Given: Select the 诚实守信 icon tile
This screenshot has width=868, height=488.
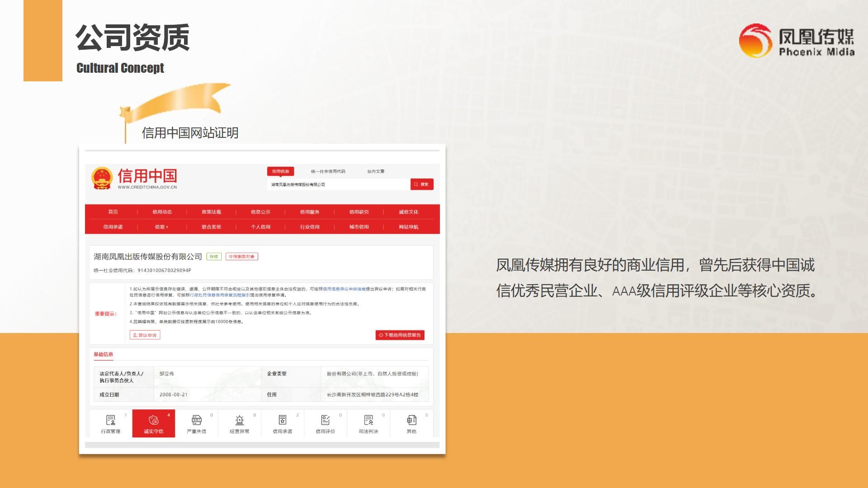Looking at the screenshot, I should (x=154, y=420).
